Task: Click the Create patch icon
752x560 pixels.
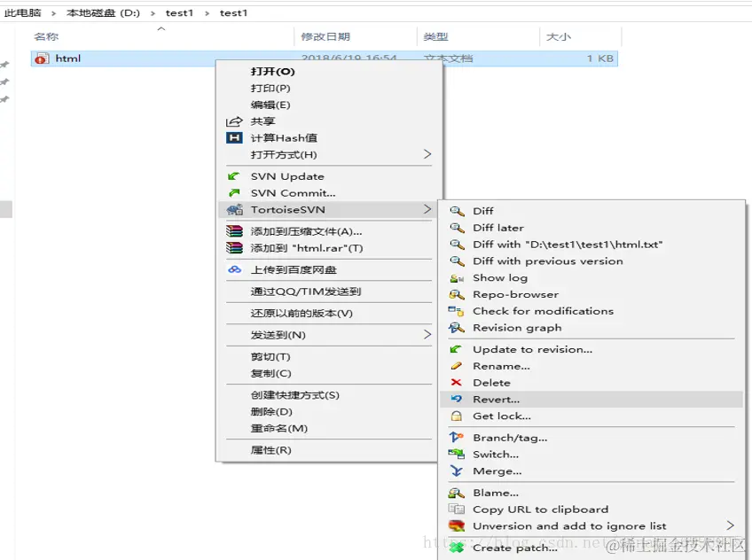Action: 457,547
